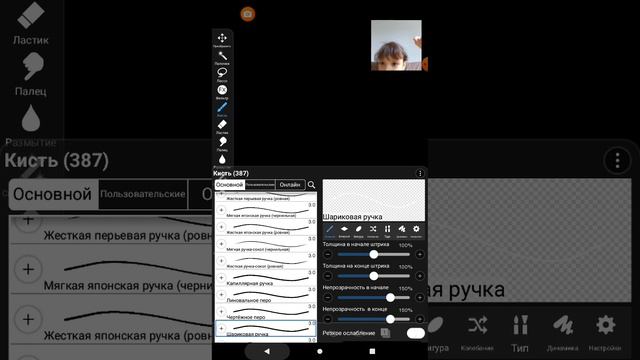Screen dimensions: 640x360
Task: Click the Шариковая ручка stroke preview area
Action: click(373, 200)
